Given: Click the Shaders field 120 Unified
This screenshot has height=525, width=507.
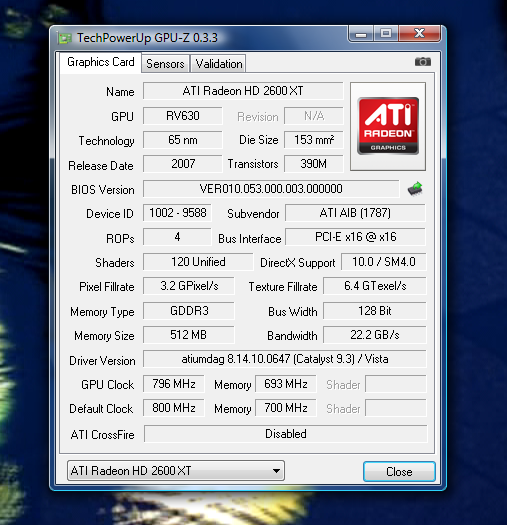Looking at the screenshot, I should tap(198, 261).
